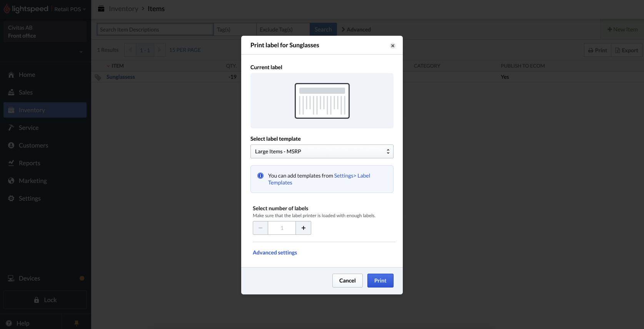
Task: Open Reports menu item
Action: [45, 163]
